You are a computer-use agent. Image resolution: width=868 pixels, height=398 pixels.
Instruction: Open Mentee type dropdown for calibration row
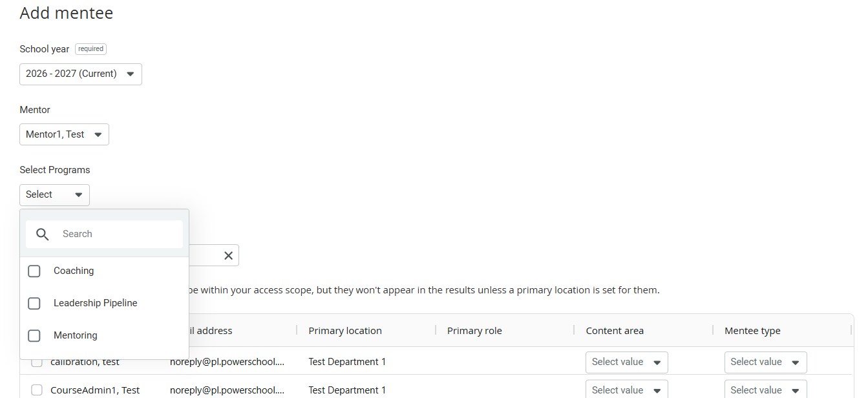tap(765, 362)
